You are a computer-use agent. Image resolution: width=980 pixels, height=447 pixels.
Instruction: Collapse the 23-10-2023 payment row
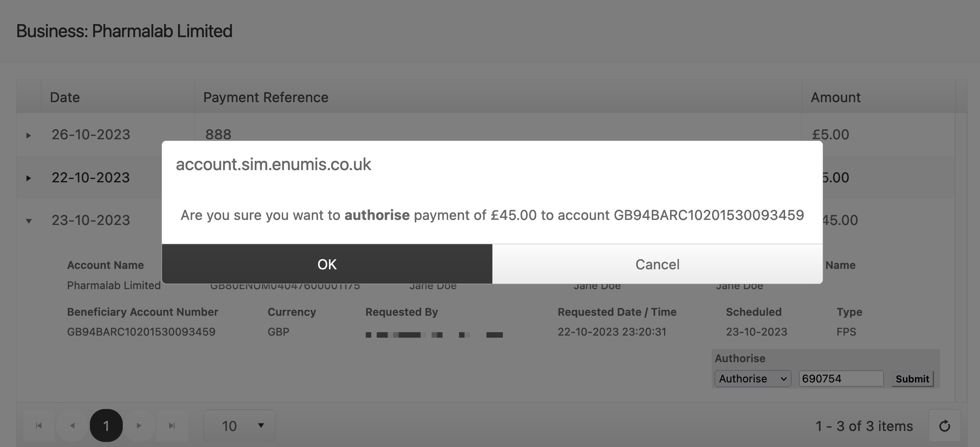28,221
